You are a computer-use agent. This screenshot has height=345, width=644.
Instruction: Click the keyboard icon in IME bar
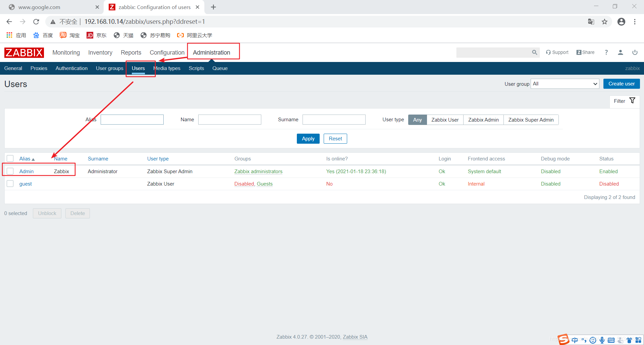click(611, 340)
